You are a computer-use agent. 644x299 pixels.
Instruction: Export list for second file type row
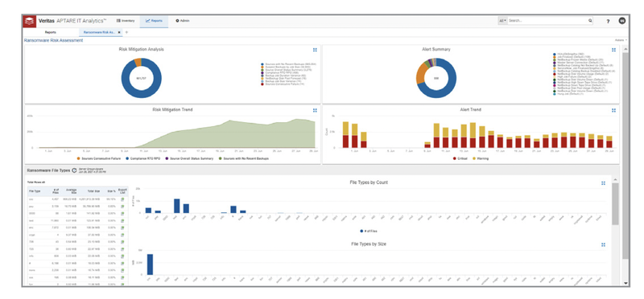click(x=122, y=207)
